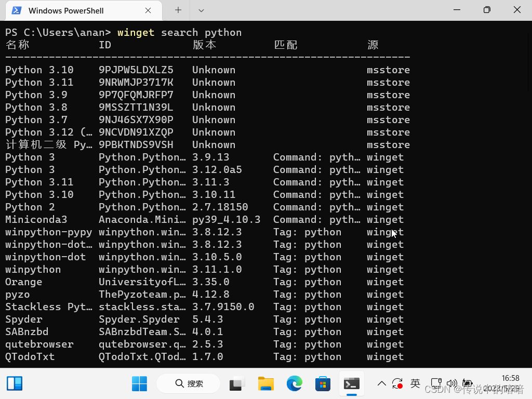Click the SABnzbdTeam.S… package ID
This screenshot has height=399, width=532.
coord(142,332)
